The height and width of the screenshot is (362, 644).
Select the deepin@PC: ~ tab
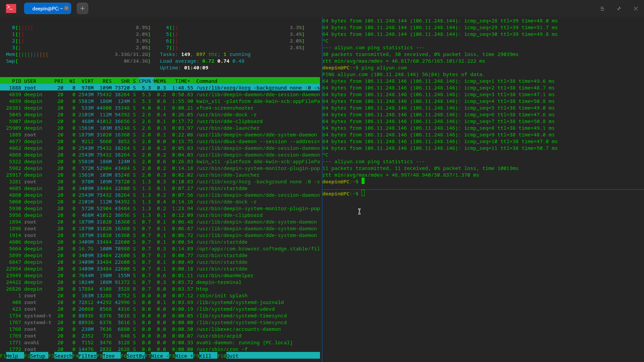(x=45, y=8)
